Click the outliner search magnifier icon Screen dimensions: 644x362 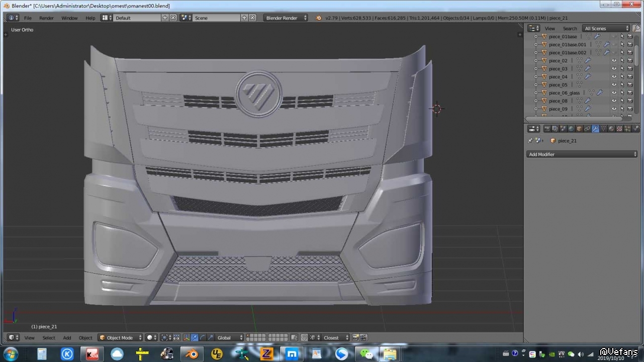pos(636,29)
